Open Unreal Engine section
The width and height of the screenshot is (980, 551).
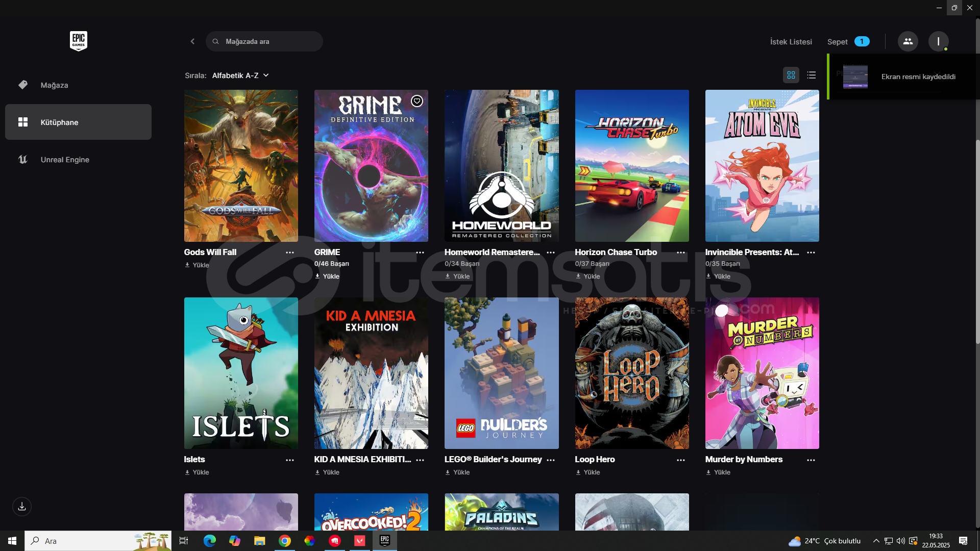78,159
